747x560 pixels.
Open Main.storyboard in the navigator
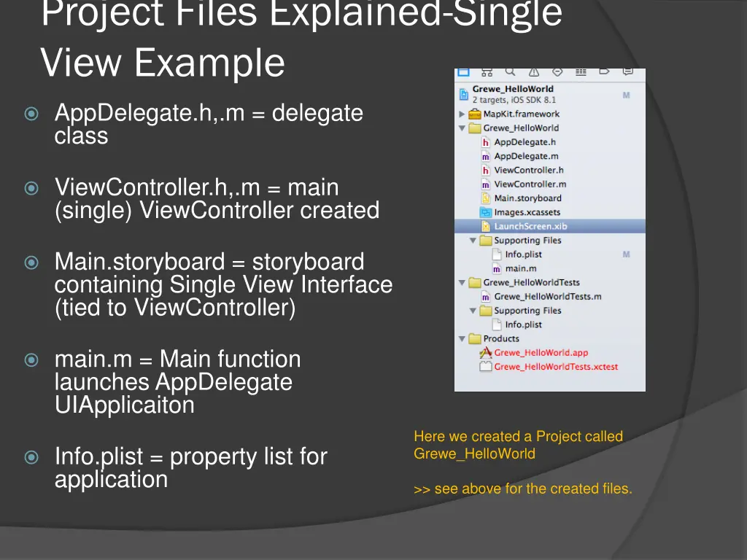(528, 198)
